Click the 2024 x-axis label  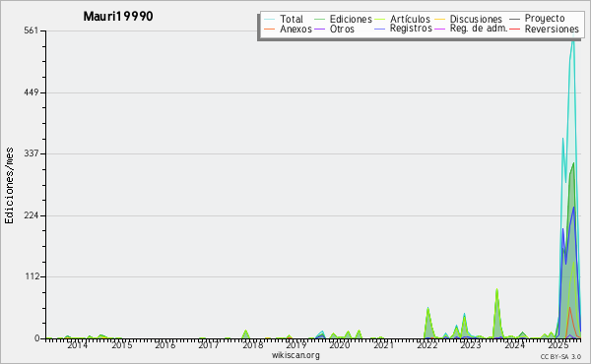pos(514,344)
